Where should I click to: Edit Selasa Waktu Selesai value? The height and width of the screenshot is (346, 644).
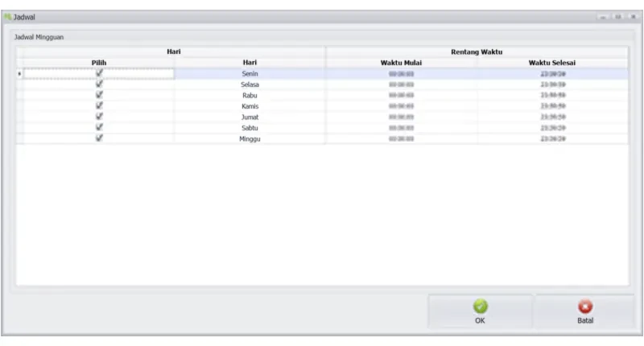click(x=552, y=84)
